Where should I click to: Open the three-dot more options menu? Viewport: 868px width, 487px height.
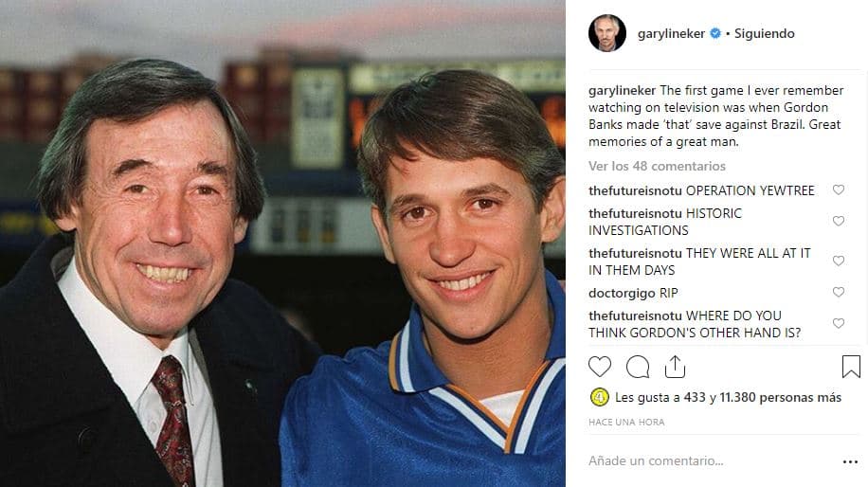[x=850, y=462]
